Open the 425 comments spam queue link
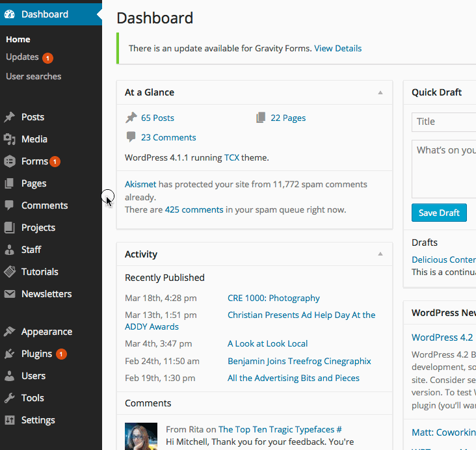Image resolution: width=476 pixels, height=450 pixels. [194, 210]
